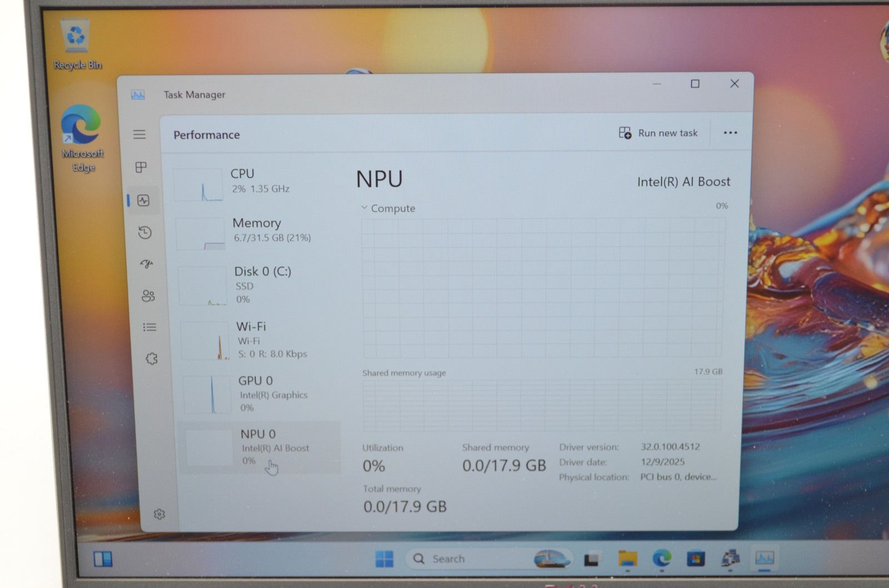Open Microsoft Store from the taskbar
The image size is (889, 588).
(696, 559)
